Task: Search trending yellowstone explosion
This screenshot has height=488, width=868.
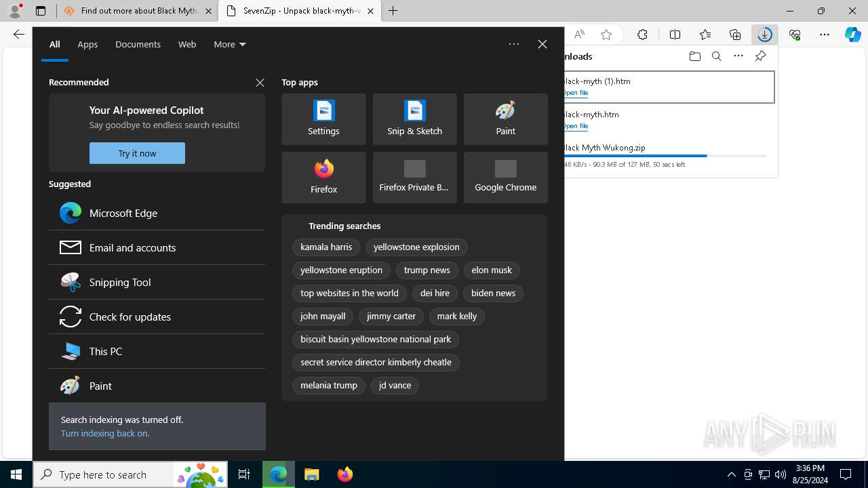Action: click(416, 247)
